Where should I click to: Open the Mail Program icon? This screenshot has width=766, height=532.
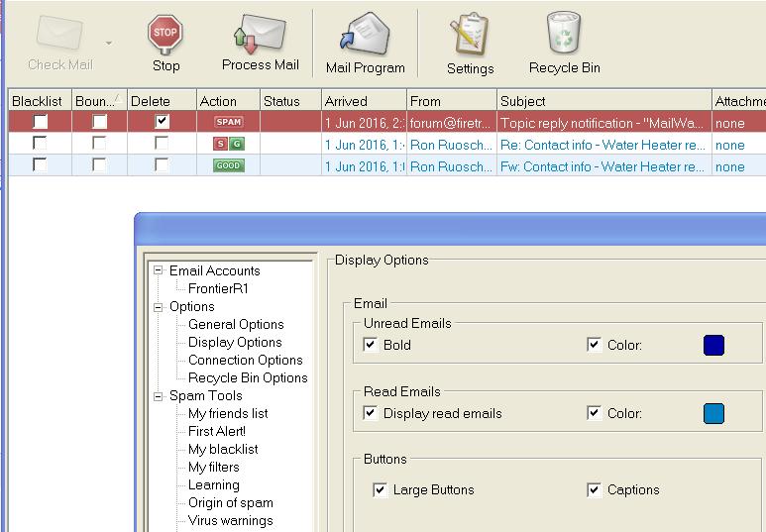(365, 35)
